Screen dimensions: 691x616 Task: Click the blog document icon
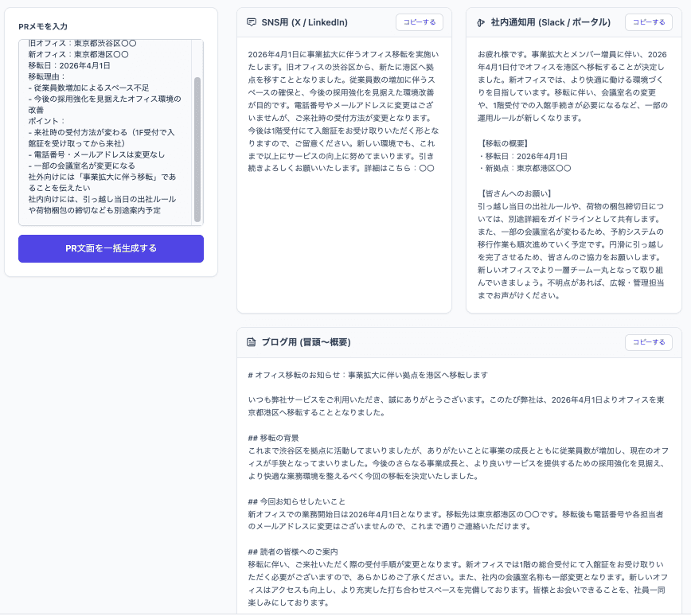pyautogui.click(x=252, y=342)
